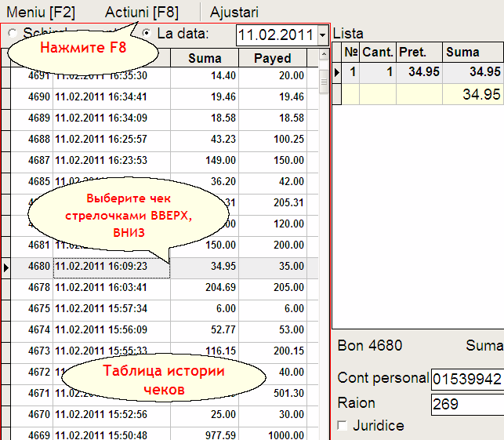The width and height of the screenshot is (504, 440).
Task: Click the Raion input field with 269
Action: point(467,404)
